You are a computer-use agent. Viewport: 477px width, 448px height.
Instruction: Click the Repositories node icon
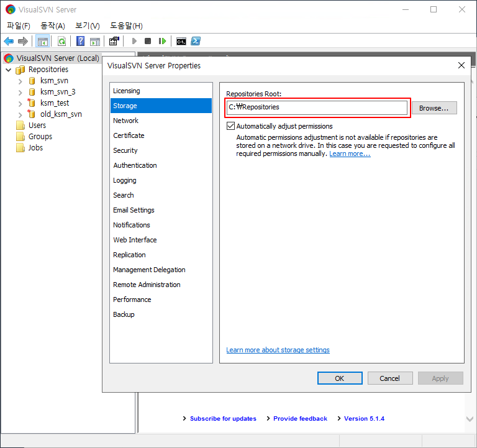tap(20, 70)
